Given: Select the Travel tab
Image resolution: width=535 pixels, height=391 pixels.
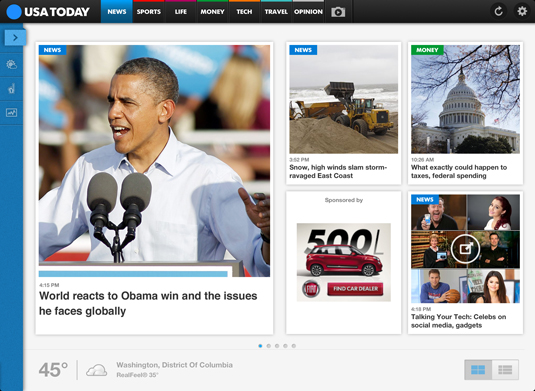Looking at the screenshot, I should click(x=276, y=12).
